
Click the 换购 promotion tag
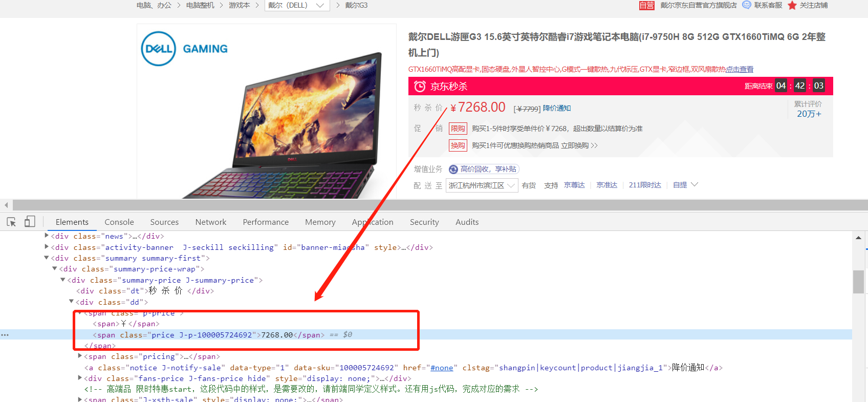point(458,145)
